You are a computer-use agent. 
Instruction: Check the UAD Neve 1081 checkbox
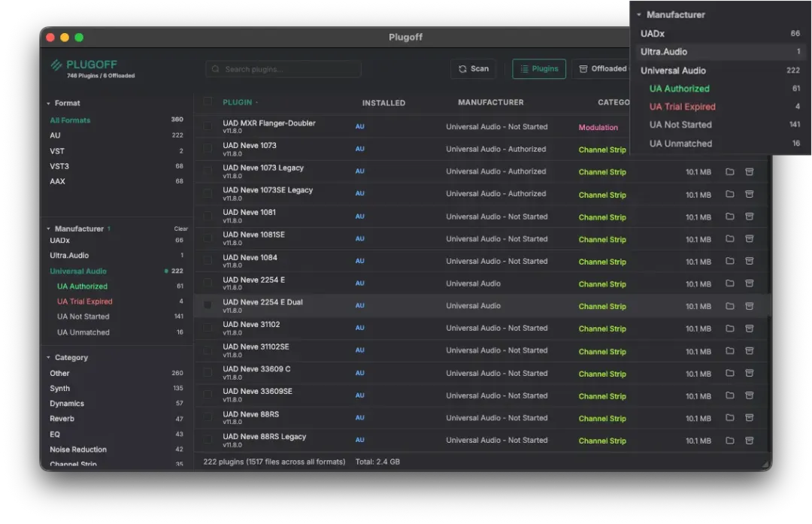point(208,216)
